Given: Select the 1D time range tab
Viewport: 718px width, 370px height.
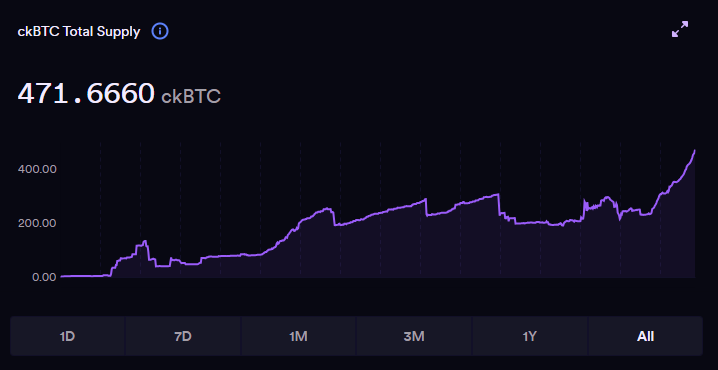Looking at the screenshot, I should 67,336.
